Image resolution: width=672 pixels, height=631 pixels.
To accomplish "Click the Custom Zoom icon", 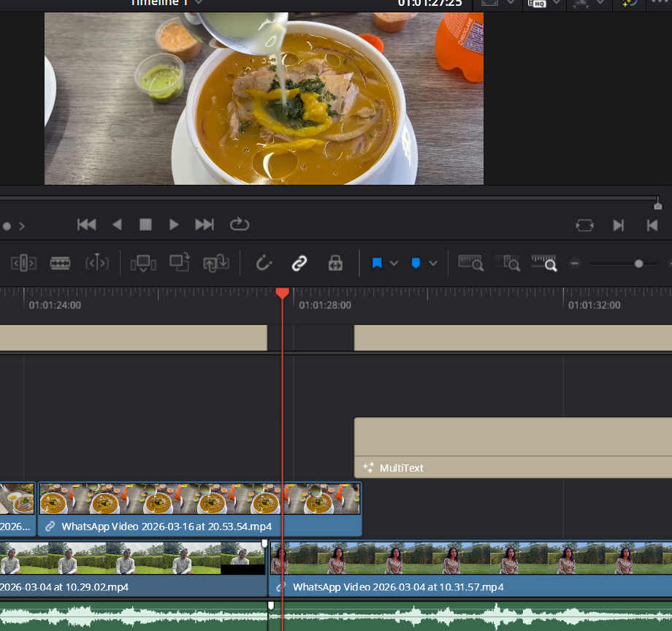I will tap(543, 263).
